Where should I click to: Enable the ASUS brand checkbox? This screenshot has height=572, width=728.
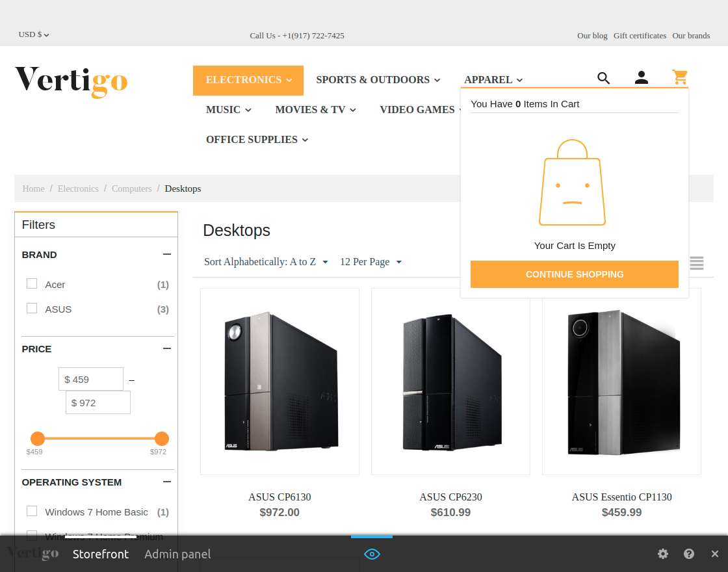(x=32, y=308)
